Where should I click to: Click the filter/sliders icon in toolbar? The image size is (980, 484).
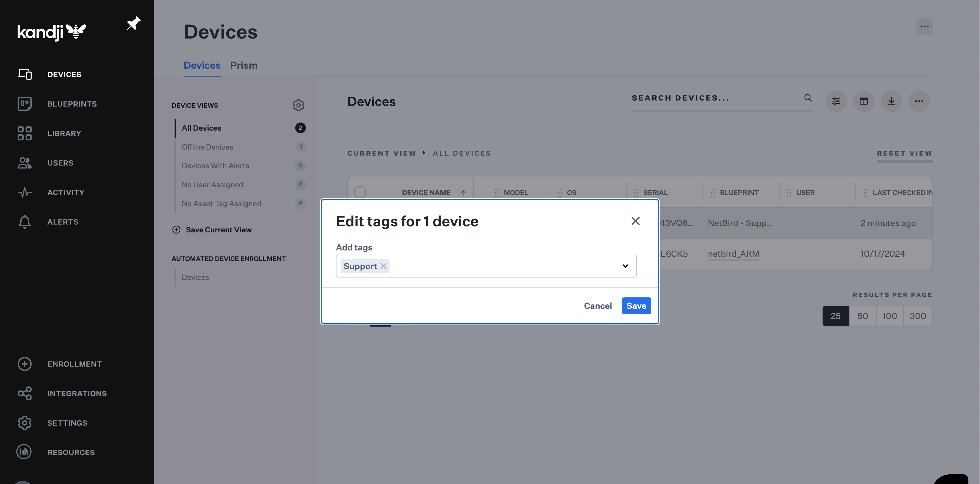(x=836, y=101)
